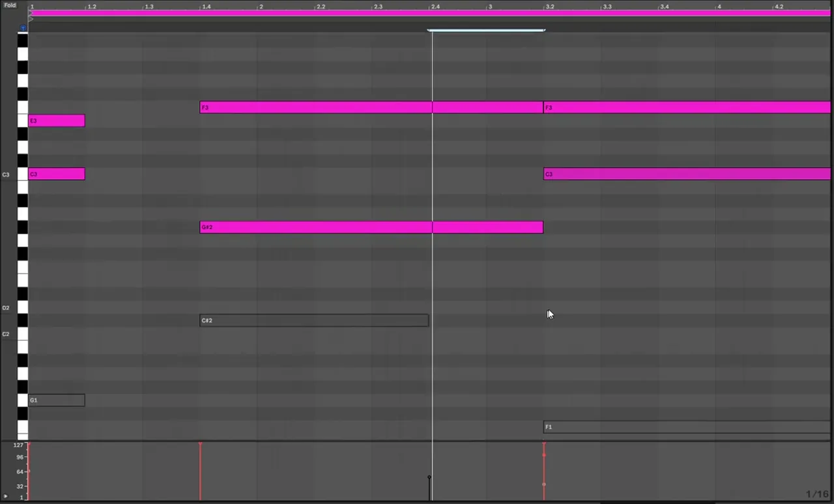Viewport: 834px width, 504px height.
Task: Click bar 2 on the ruler
Action: pyautogui.click(x=261, y=7)
